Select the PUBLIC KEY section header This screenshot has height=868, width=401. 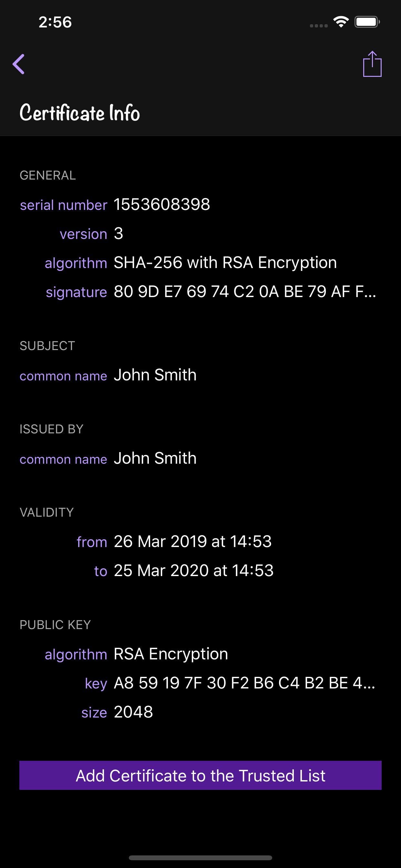pyautogui.click(x=55, y=625)
